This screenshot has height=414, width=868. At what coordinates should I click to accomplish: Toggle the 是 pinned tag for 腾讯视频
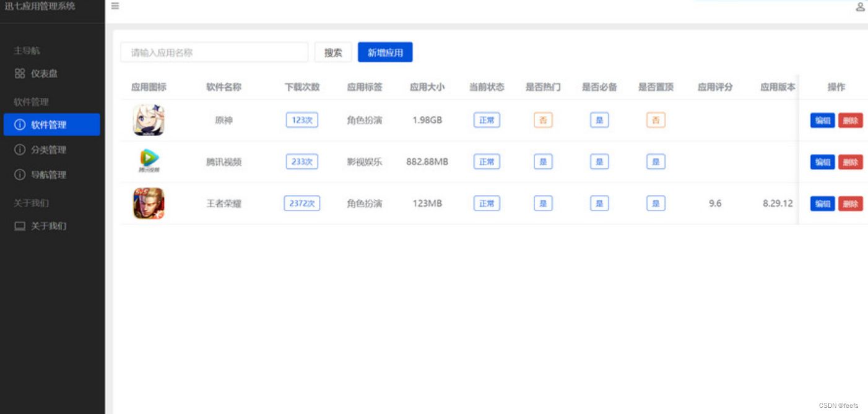[x=656, y=162]
